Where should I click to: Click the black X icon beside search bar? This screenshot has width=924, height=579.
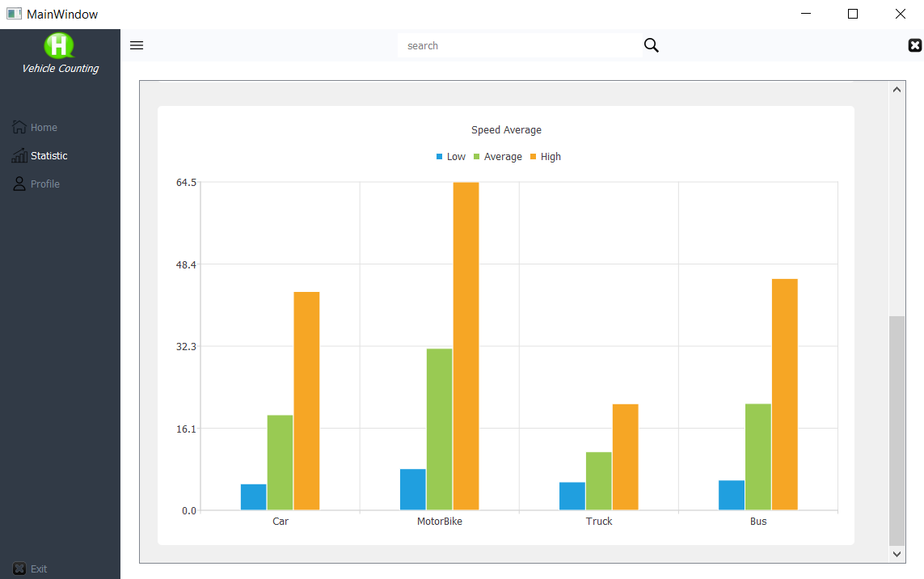[x=914, y=45]
